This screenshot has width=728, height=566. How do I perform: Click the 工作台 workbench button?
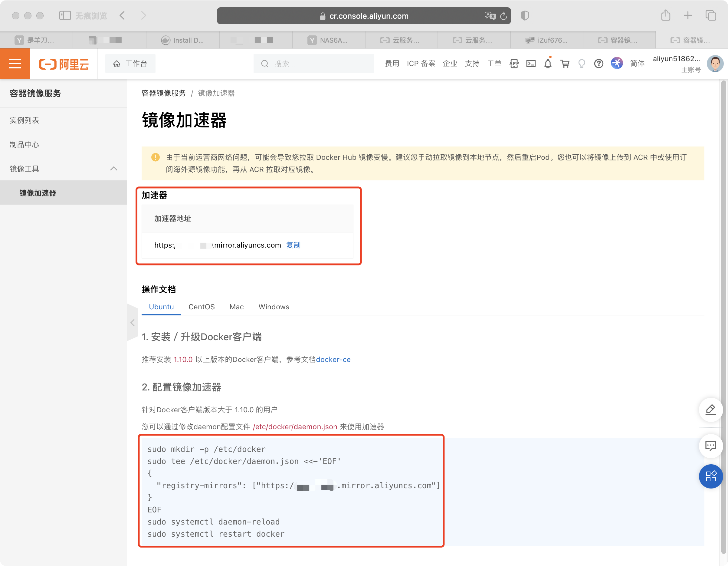click(x=130, y=63)
